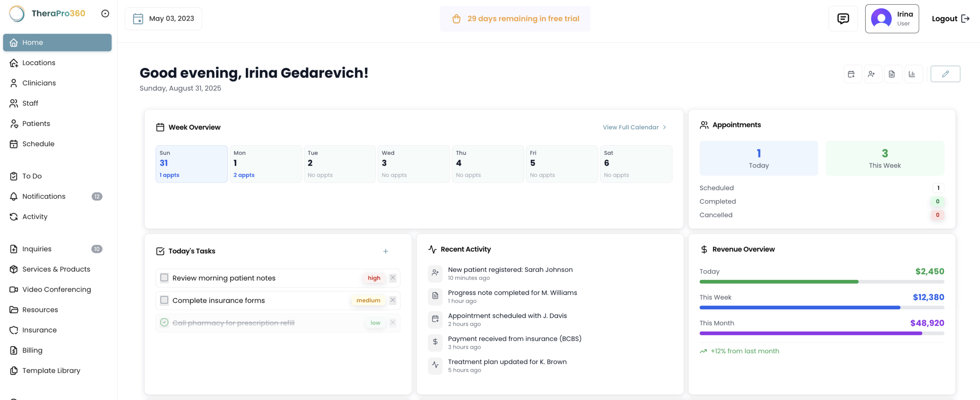The width and height of the screenshot is (980, 400).
Task: Open Irina user profile menu
Action: coord(892,18)
